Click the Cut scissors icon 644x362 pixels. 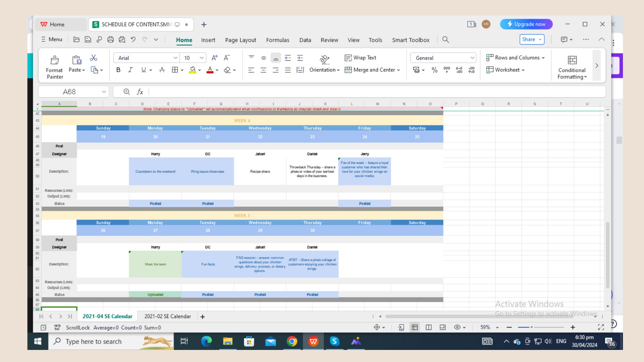click(x=94, y=58)
